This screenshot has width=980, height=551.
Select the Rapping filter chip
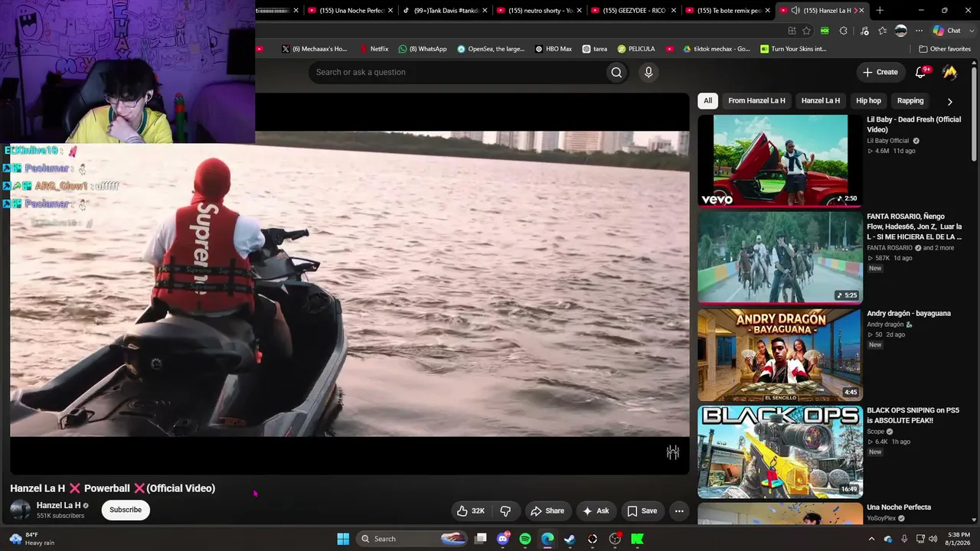(910, 100)
